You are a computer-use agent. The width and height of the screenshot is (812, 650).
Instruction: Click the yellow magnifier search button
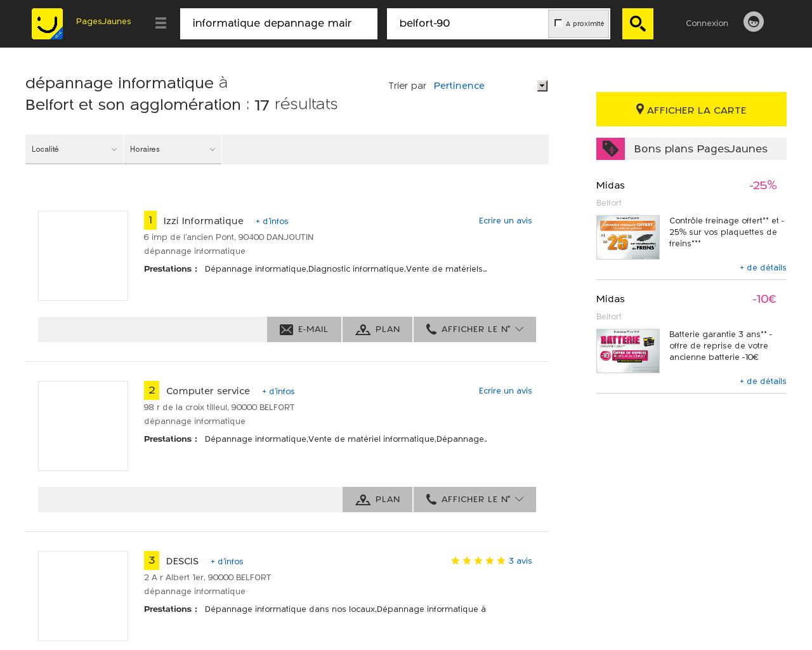(638, 23)
